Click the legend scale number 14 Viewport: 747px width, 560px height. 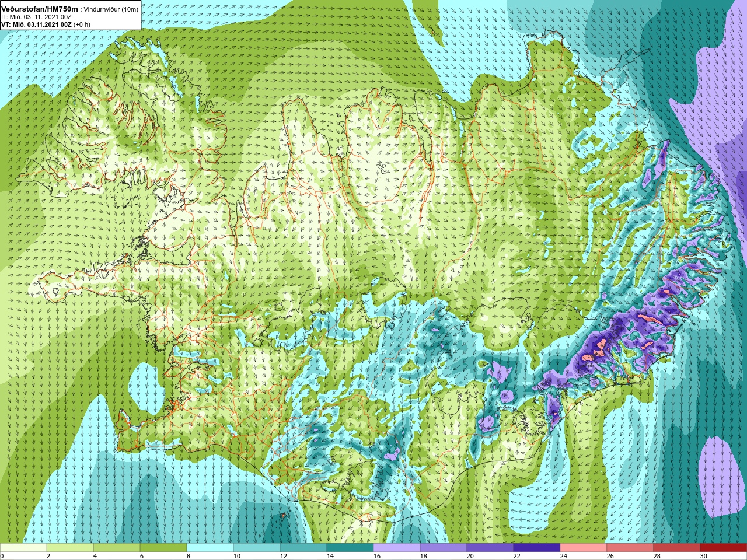click(x=330, y=556)
